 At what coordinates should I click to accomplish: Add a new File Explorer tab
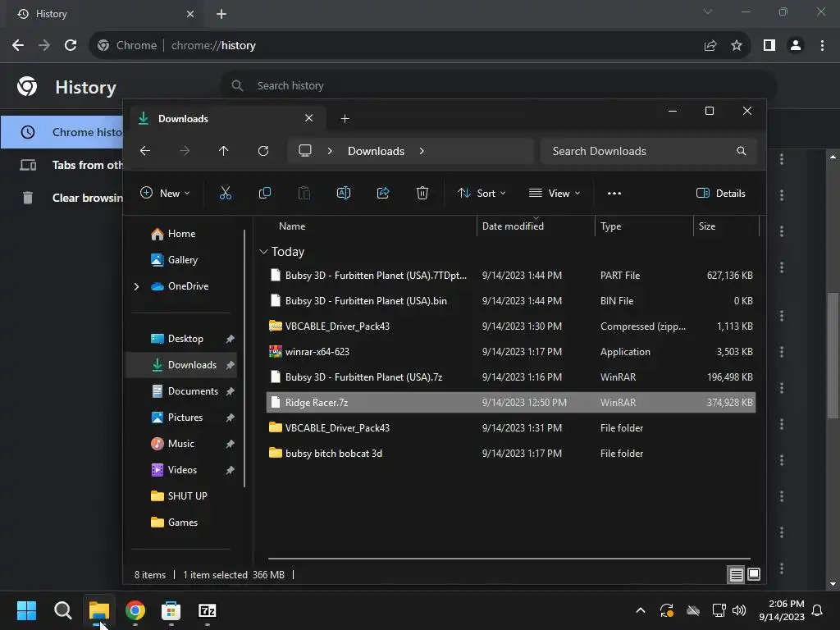click(345, 119)
